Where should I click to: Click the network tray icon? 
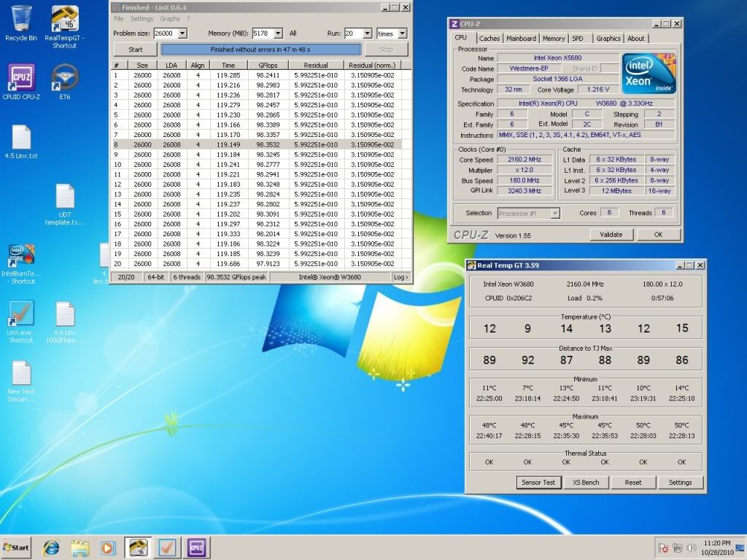pyautogui.click(x=677, y=548)
